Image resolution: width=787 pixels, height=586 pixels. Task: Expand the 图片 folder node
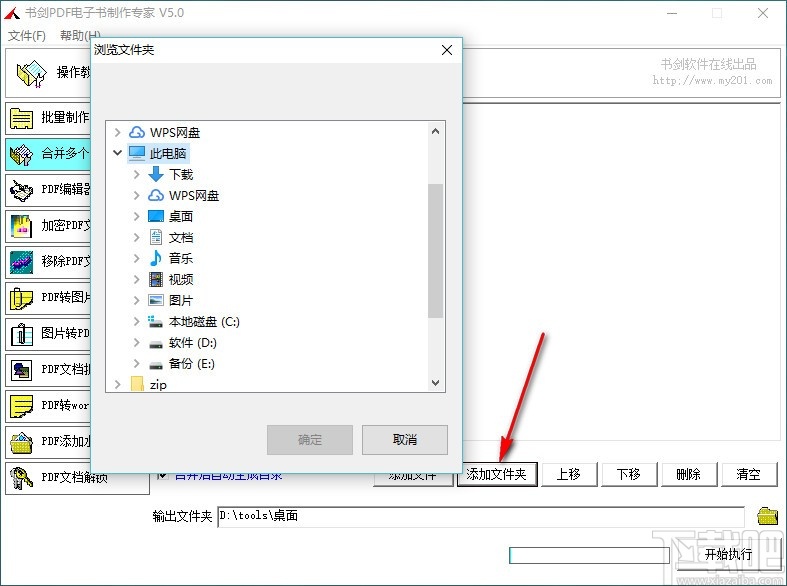point(137,301)
